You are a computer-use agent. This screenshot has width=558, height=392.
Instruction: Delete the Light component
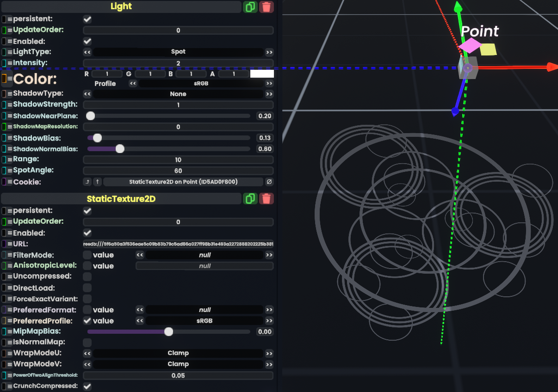click(266, 7)
